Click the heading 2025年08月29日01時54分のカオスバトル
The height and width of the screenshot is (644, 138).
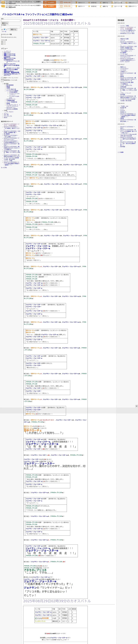[x=57, y=24]
